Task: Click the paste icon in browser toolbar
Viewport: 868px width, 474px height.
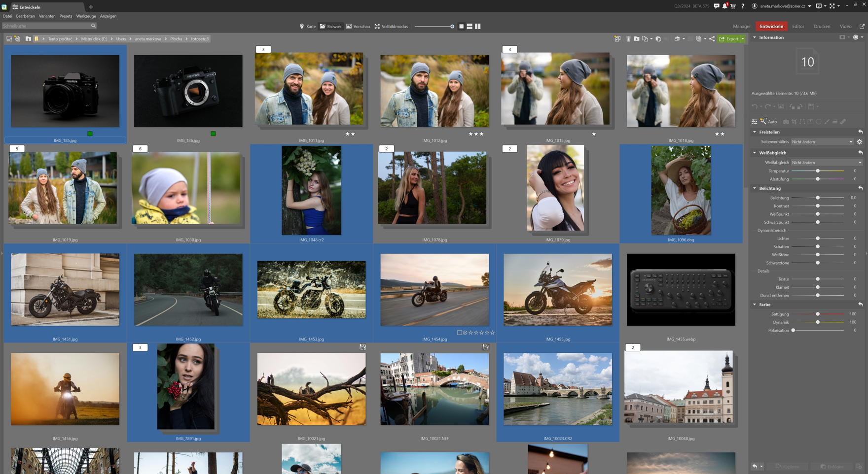Action: [x=658, y=39]
